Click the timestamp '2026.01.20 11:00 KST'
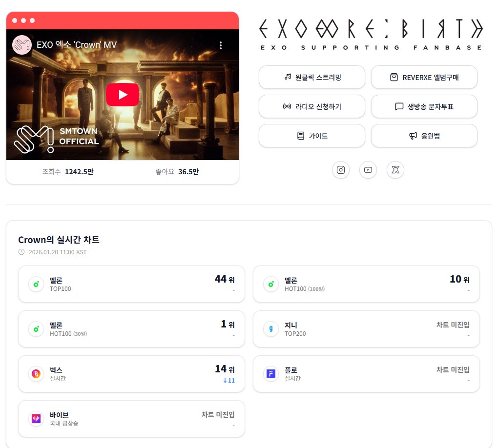498x448 pixels. (x=58, y=252)
